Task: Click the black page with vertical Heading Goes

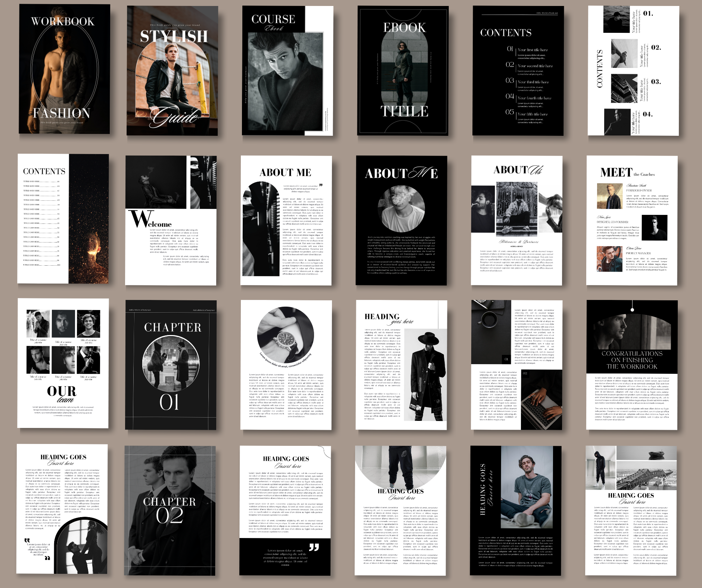Action: tap(516, 510)
